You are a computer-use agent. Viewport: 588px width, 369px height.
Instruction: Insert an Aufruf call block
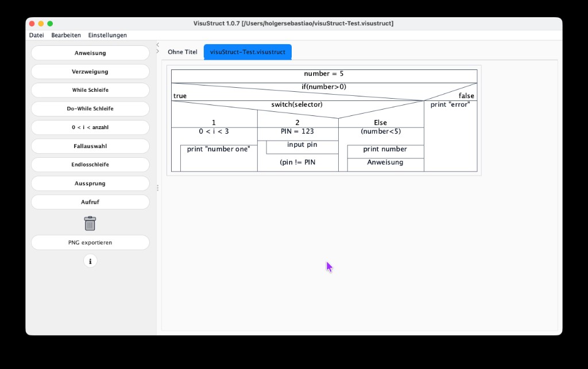pos(90,202)
